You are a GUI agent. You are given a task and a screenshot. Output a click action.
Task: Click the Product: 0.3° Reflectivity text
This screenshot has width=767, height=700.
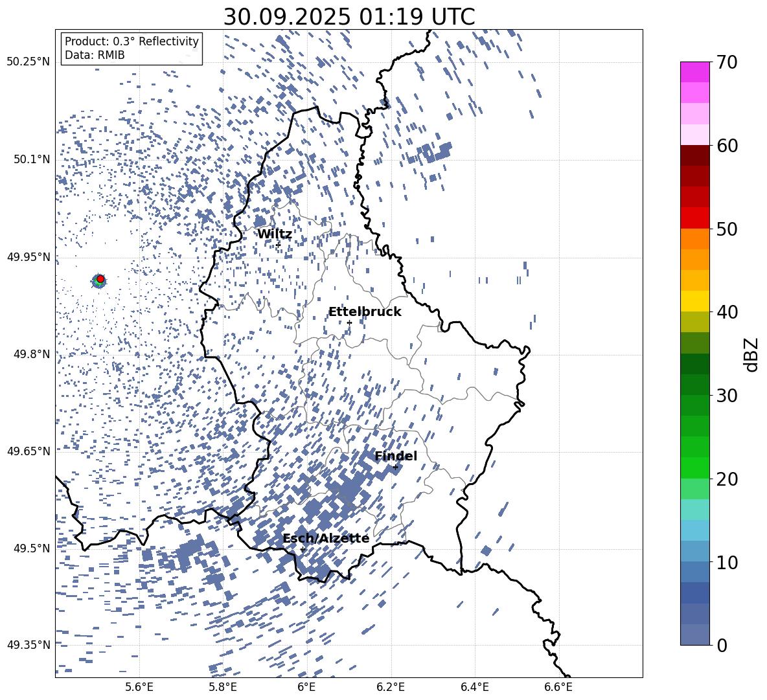(132, 41)
